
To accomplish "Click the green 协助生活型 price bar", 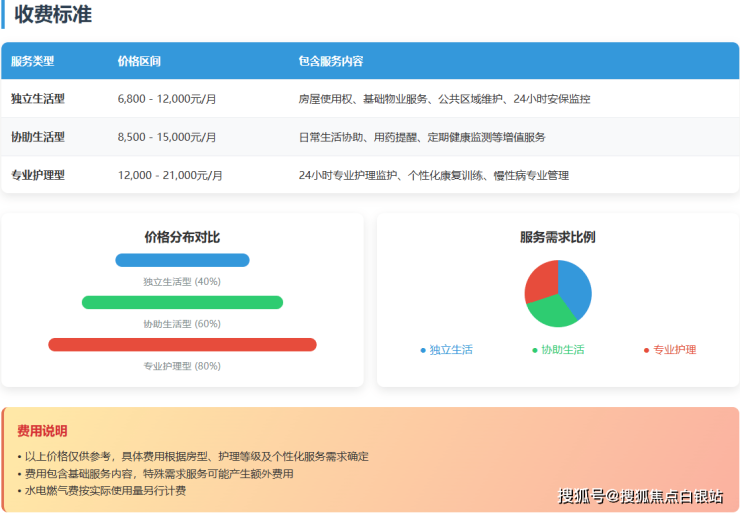I will pyautogui.click(x=182, y=302).
